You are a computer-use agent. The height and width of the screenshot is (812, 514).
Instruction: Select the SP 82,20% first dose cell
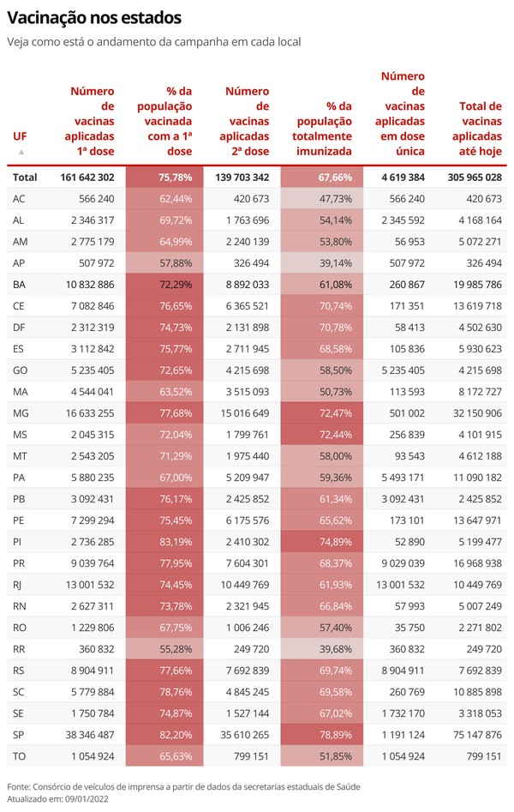164,735
